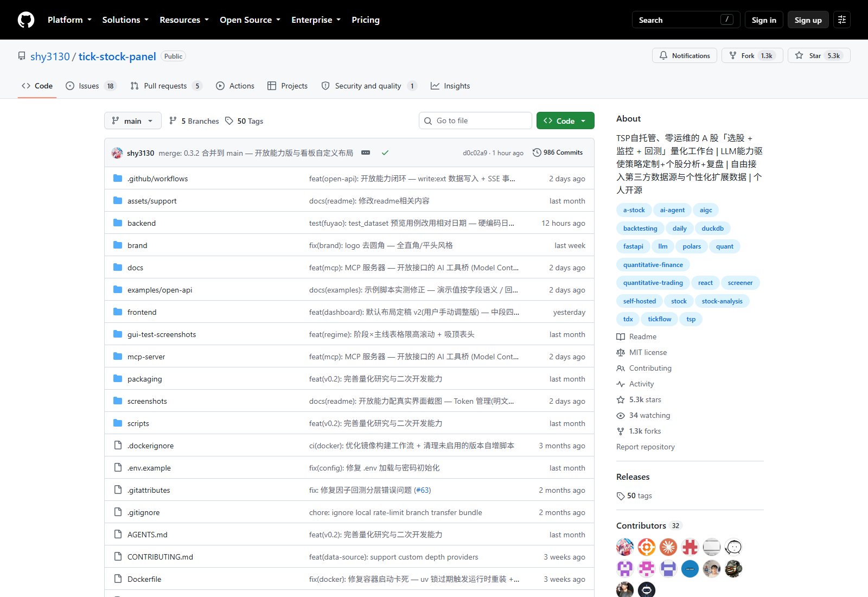The image size is (868, 597).
Task: Open the tick-stock-panel repository link
Action: (117, 56)
